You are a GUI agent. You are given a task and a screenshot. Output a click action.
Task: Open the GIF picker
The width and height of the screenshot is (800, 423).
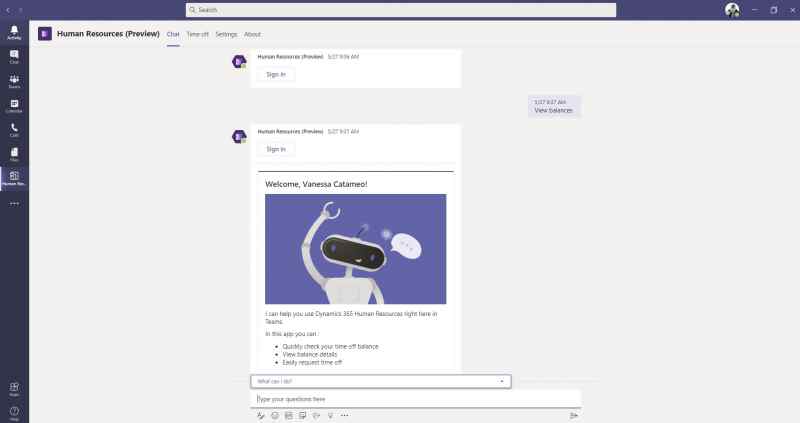pyautogui.click(x=289, y=416)
